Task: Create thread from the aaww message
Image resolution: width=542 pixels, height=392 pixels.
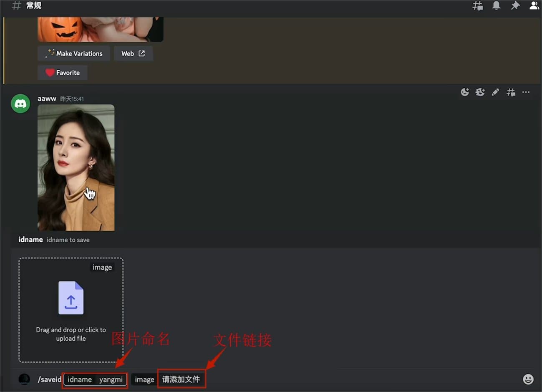Action: 511,92
